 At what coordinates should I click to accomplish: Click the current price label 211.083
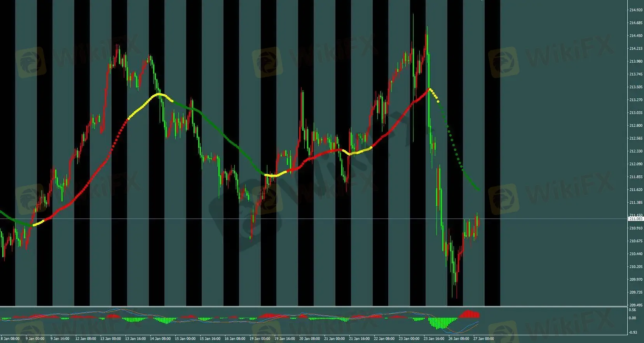[636, 219]
